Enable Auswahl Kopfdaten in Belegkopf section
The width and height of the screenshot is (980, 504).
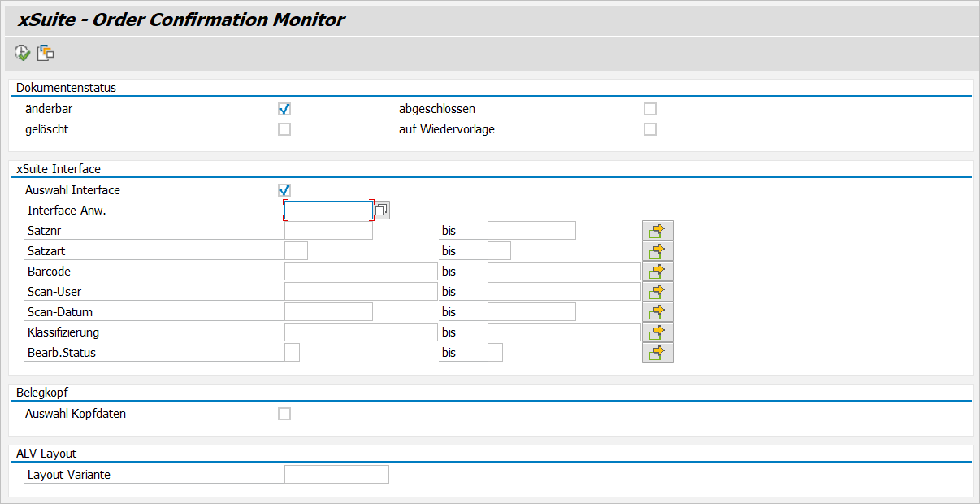[x=284, y=413]
